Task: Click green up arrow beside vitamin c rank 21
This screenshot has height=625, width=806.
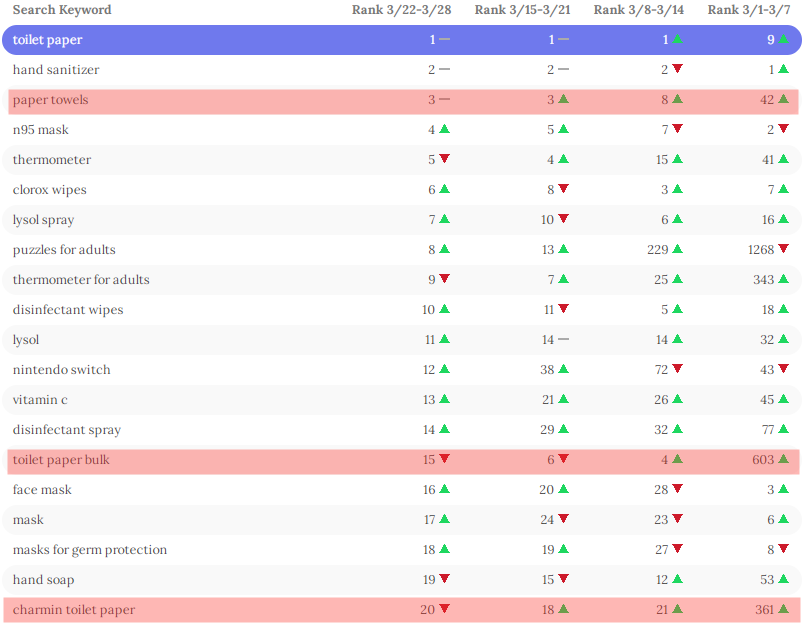Action: 563,398
